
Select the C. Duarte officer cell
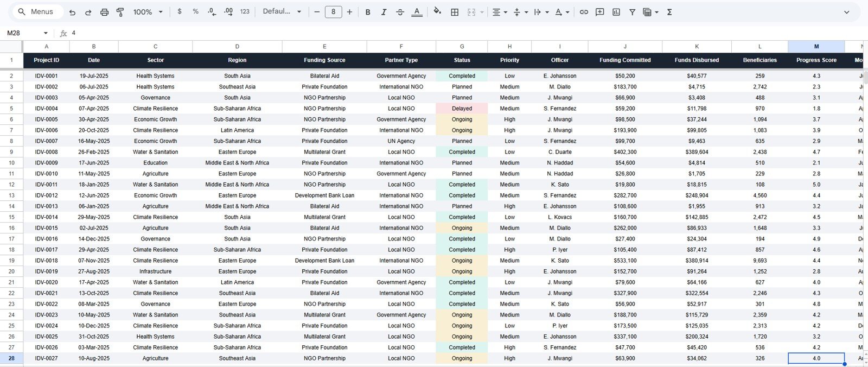[560, 152]
